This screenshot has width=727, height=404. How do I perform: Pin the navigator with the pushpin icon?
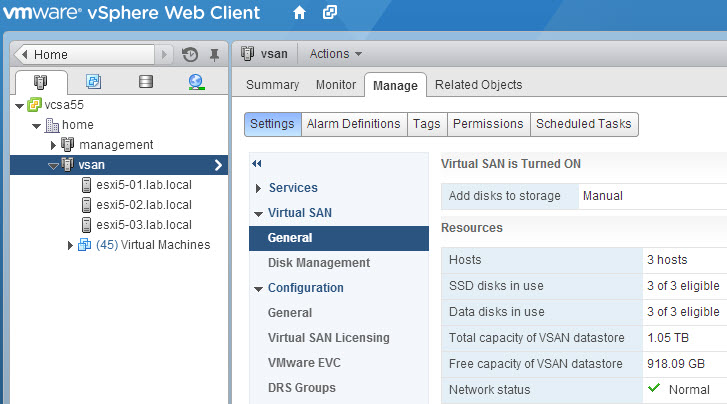(x=214, y=55)
